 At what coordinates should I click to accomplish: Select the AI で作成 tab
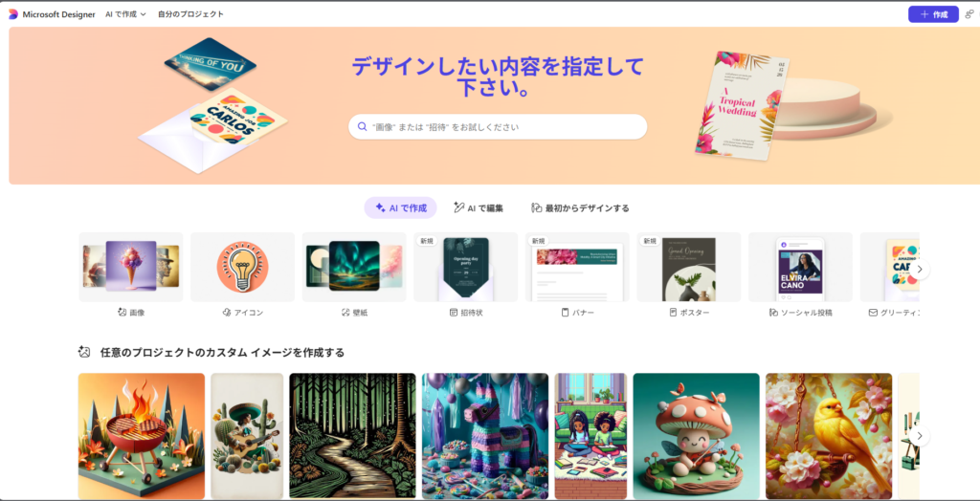(401, 208)
